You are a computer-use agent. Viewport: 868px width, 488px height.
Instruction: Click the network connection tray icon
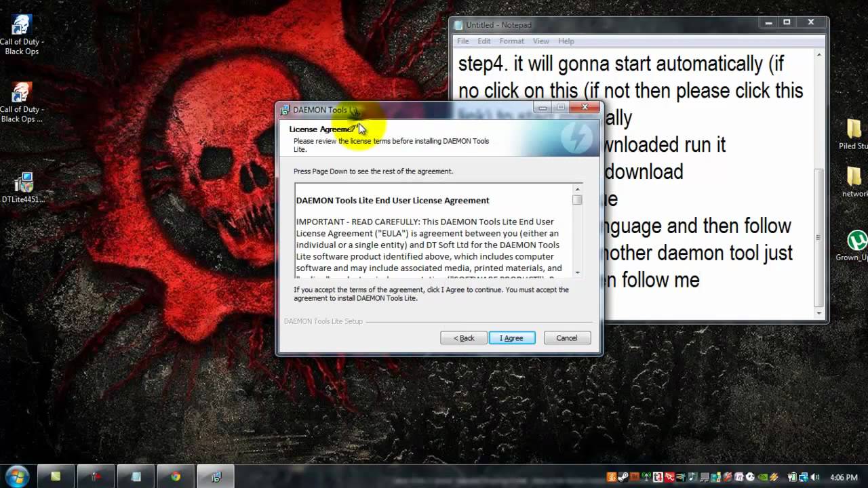point(804,477)
